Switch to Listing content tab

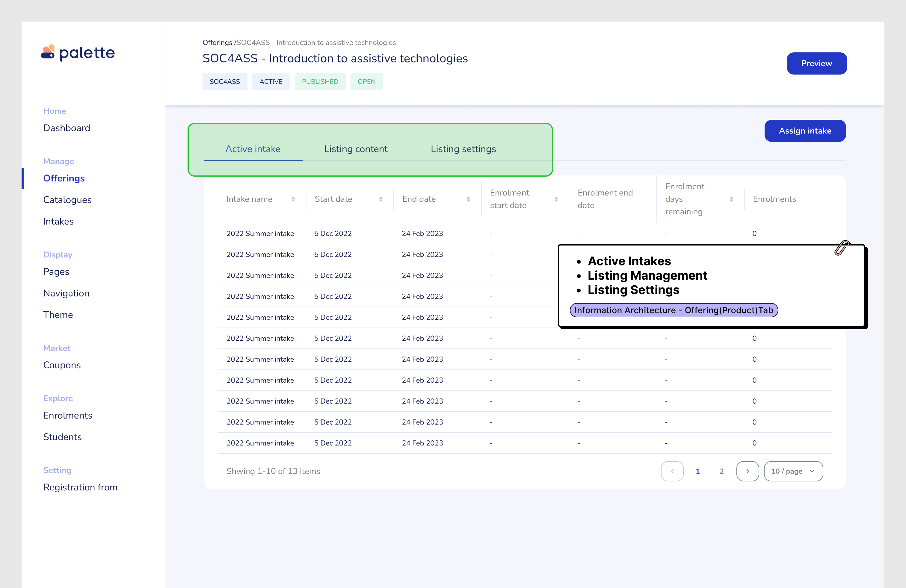tap(356, 149)
